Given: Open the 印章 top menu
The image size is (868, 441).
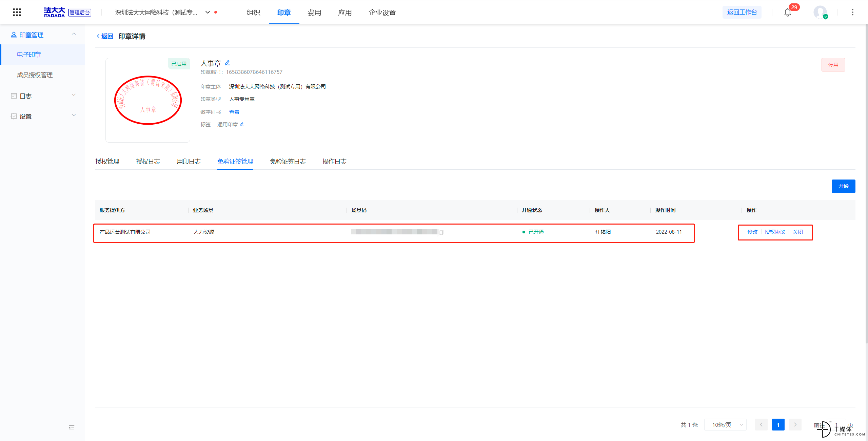Looking at the screenshot, I should 284,13.
